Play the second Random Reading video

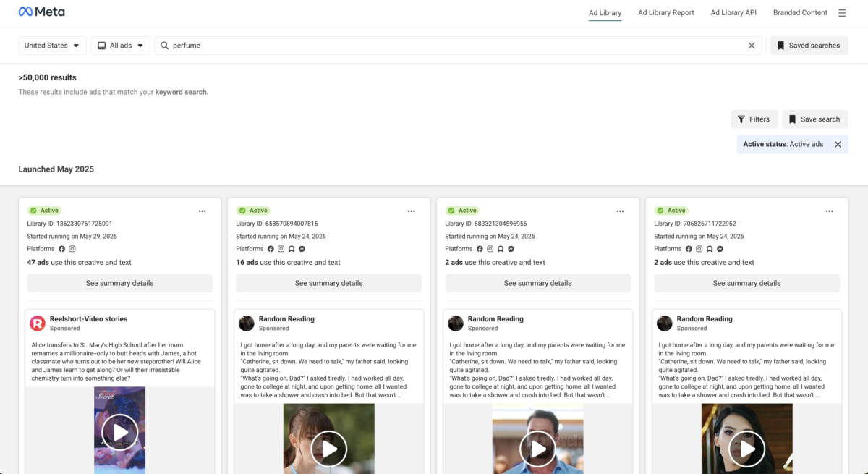[538, 449]
